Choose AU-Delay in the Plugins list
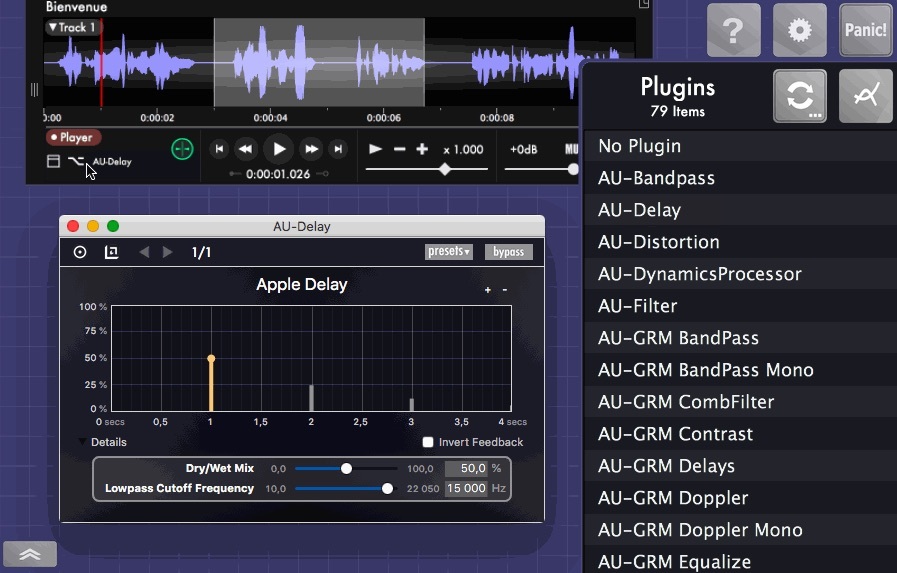Screen dimensions: 897x573 [740, 210]
